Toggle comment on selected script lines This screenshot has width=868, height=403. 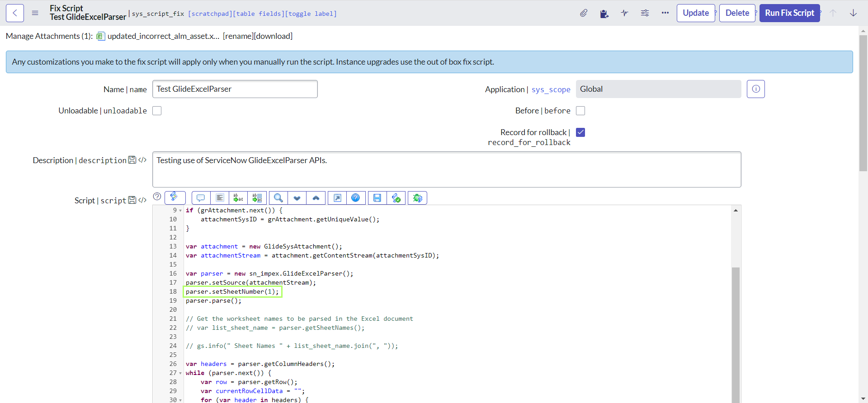coord(201,198)
